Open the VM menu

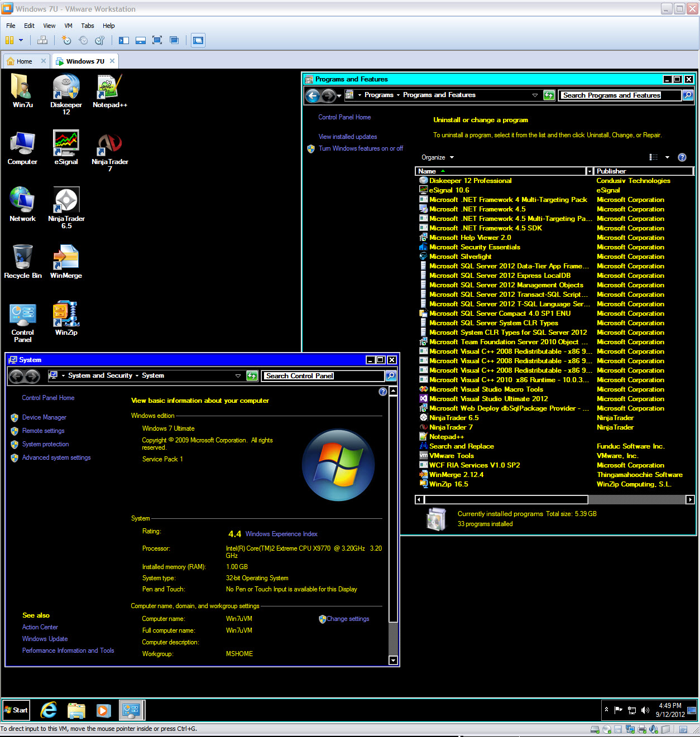pyautogui.click(x=68, y=26)
